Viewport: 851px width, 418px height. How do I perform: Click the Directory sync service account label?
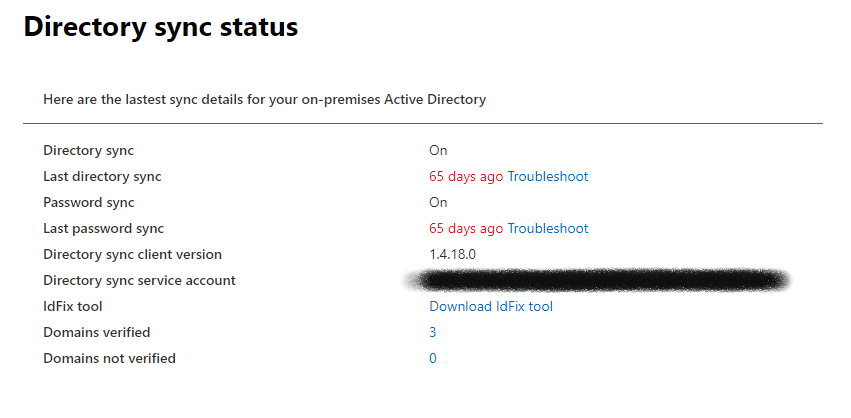point(139,281)
